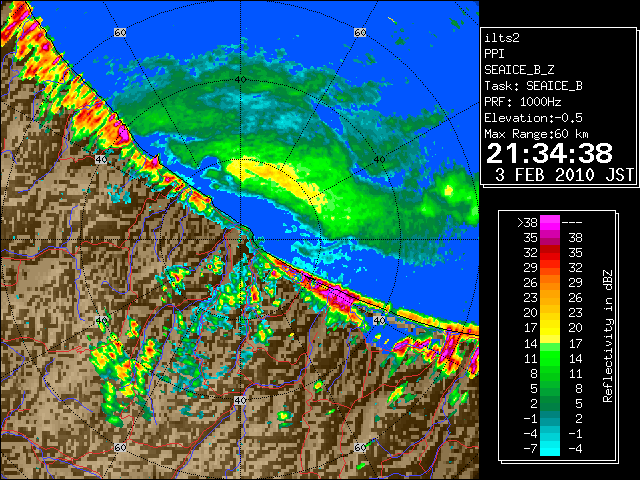Select the "Elevation:-0.5" line
This screenshot has height=480, width=640.
533,118
